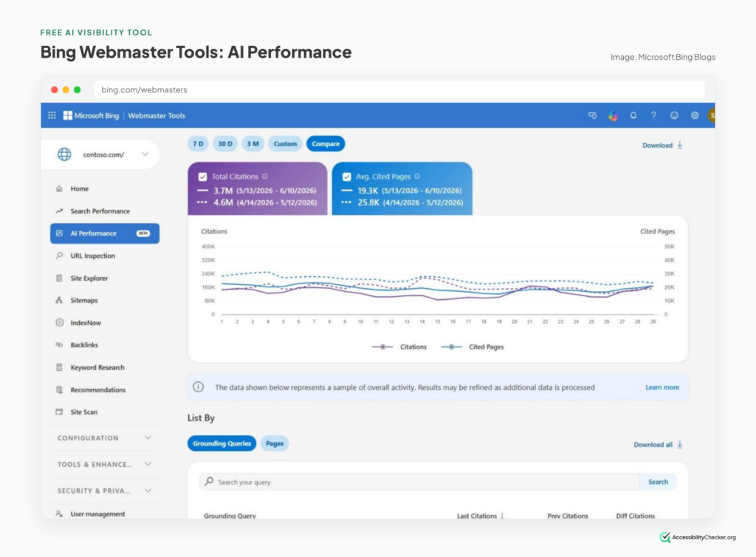
Task: Open the settings gear icon
Action: tap(694, 115)
